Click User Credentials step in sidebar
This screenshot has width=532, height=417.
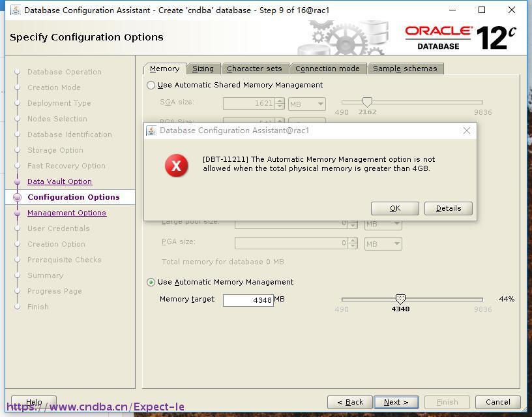point(59,228)
